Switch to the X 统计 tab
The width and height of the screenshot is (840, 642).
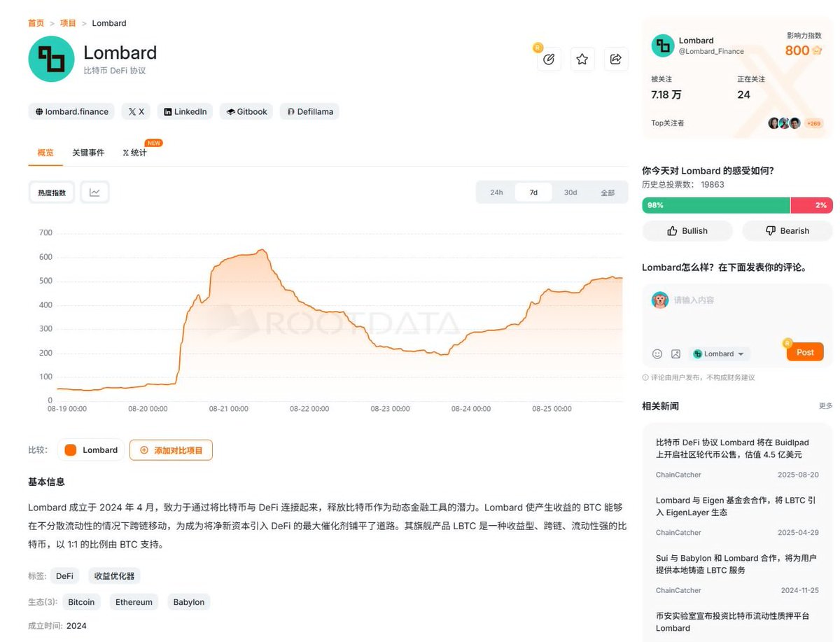pyautogui.click(x=134, y=153)
